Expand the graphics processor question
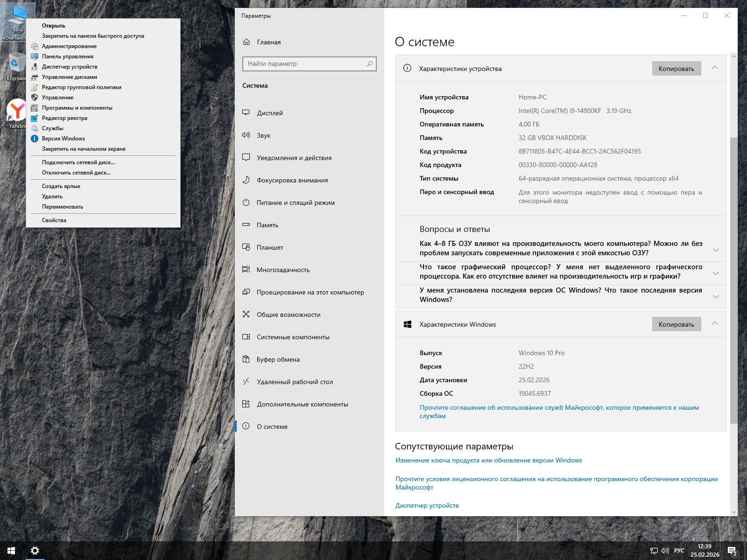This screenshot has width=747, height=560. [715, 273]
